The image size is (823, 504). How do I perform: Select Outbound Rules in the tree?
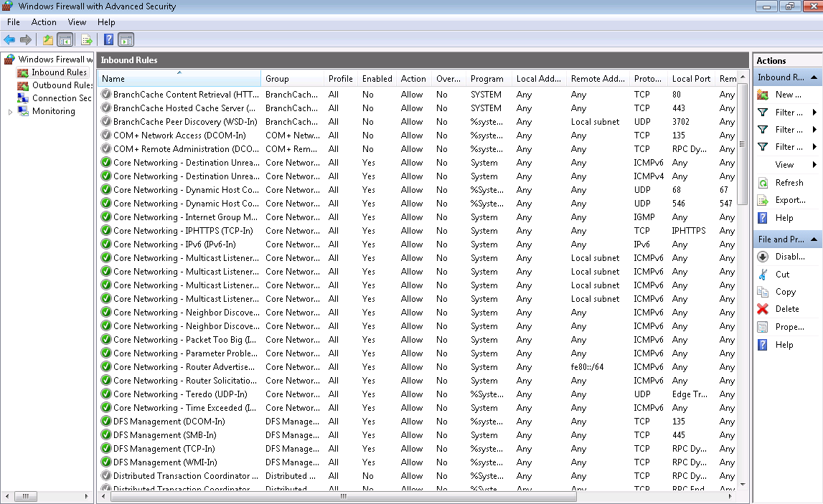[62, 85]
